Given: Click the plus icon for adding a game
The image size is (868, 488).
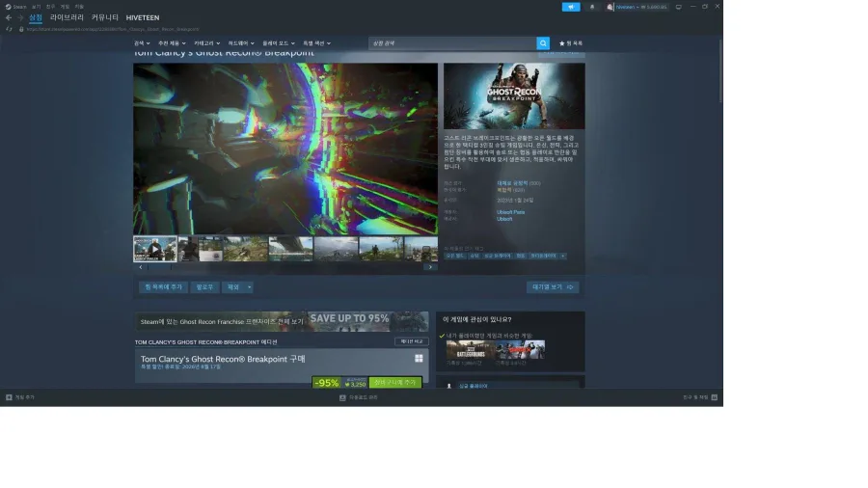Looking at the screenshot, I should (x=9, y=397).
